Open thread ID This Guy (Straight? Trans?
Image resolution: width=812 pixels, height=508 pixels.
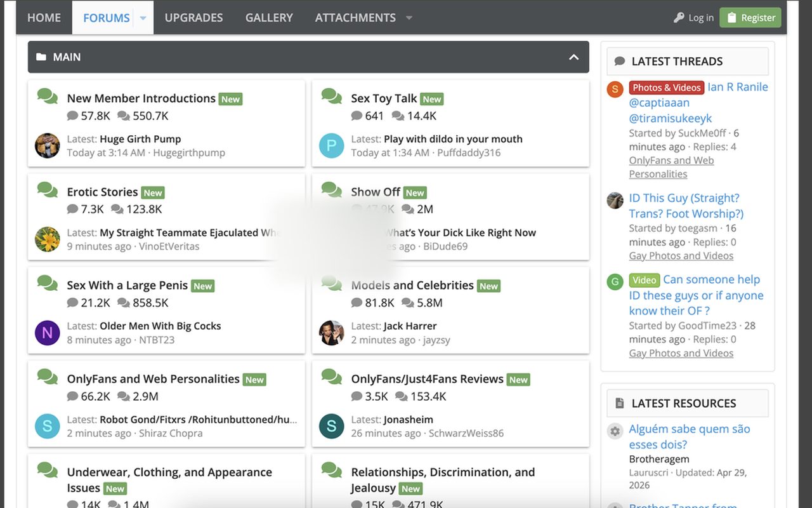(x=686, y=206)
